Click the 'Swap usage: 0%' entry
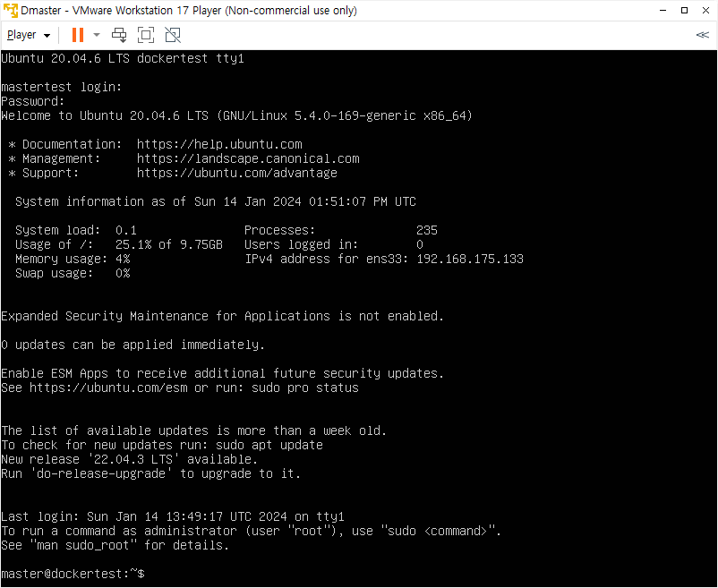The image size is (718, 588). [73, 273]
